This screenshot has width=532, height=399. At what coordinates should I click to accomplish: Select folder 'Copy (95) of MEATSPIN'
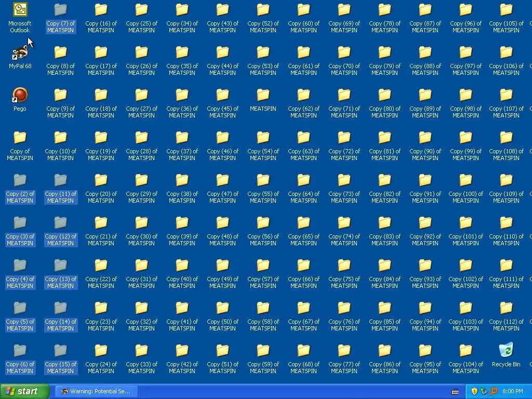tap(425, 358)
